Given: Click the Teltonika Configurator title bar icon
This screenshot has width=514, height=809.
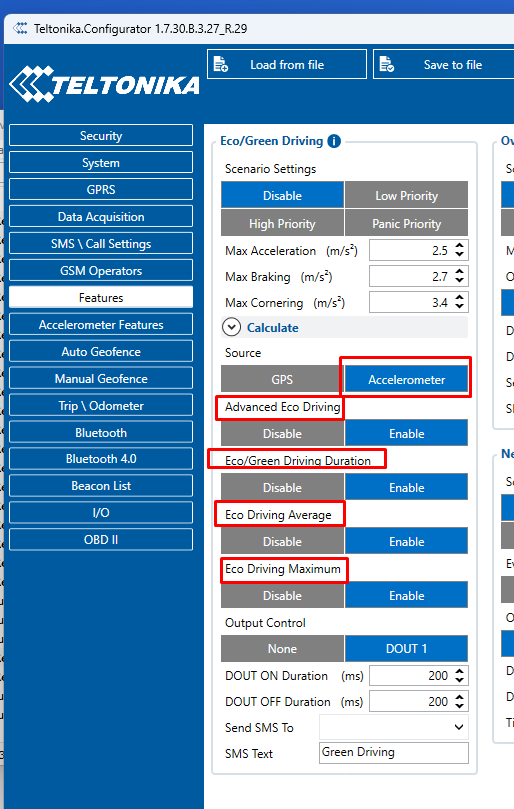Looking at the screenshot, I should point(21,28).
